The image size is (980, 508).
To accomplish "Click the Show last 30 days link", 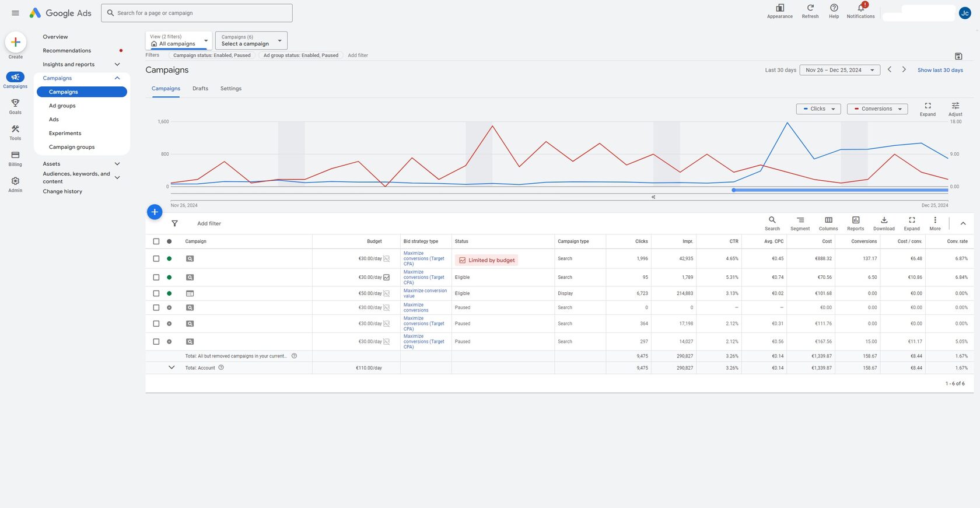I will click(940, 70).
